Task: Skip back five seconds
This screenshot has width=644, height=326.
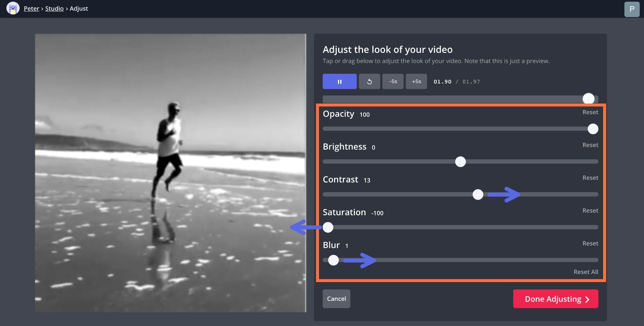Action: (x=393, y=81)
